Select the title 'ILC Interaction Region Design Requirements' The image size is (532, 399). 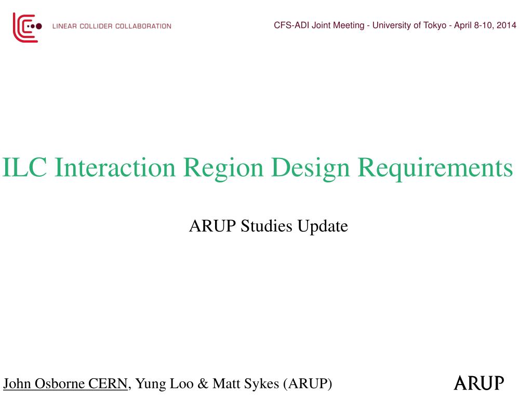pyautogui.click(x=257, y=168)
